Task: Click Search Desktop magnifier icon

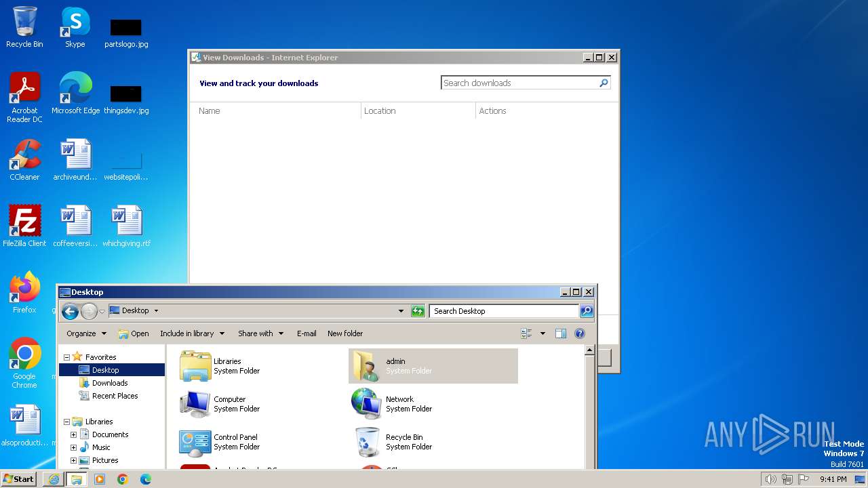Action: [x=587, y=311]
